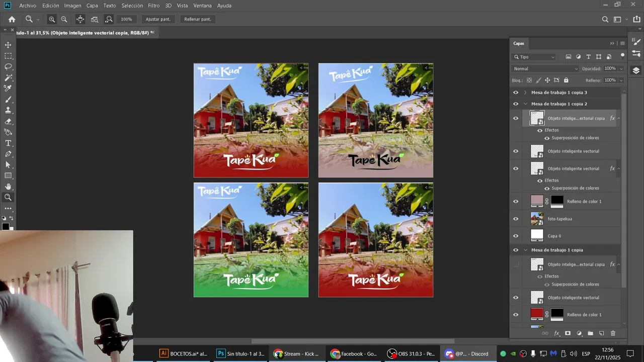Image resolution: width=644 pixels, height=362 pixels.
Task: Select the Path Selection tool
Action: tap(8, 165)
